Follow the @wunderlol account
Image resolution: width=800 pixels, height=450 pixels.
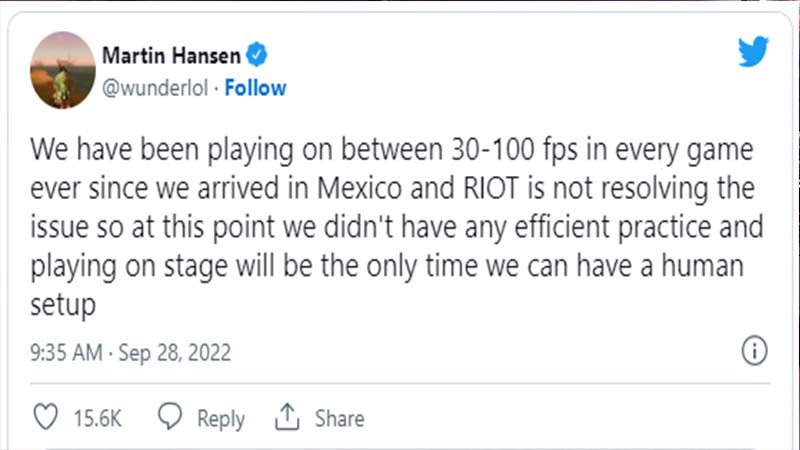point(256,88)
